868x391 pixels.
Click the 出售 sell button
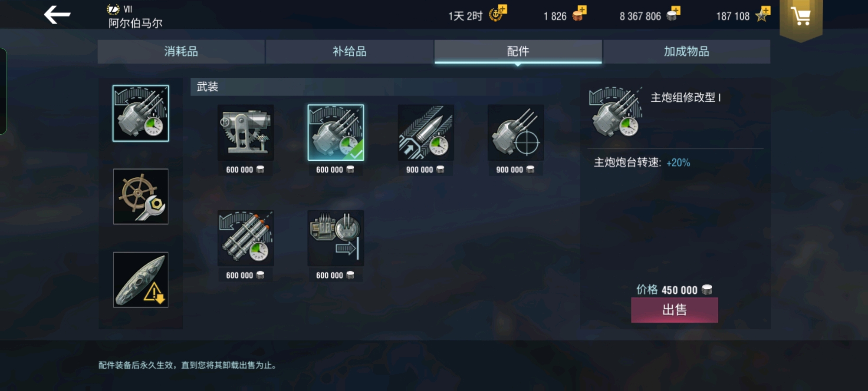click(x=674, y=310)
